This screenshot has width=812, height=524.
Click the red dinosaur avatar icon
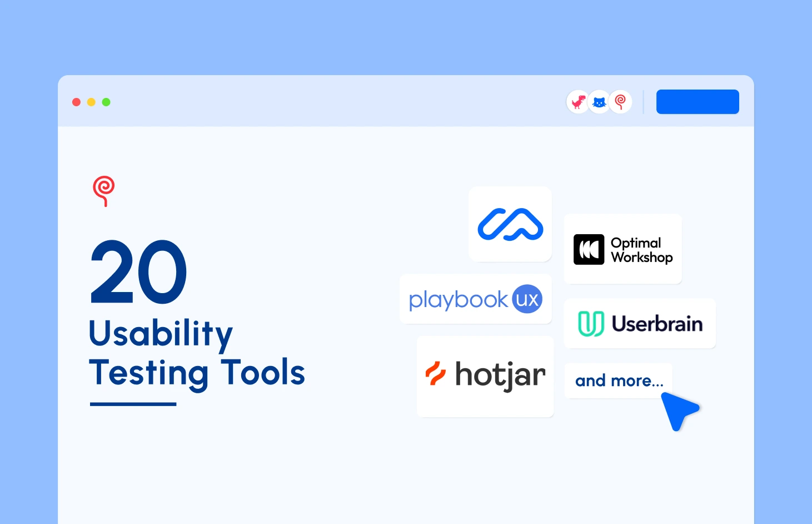pyautogui.click(x=578, y=102)
